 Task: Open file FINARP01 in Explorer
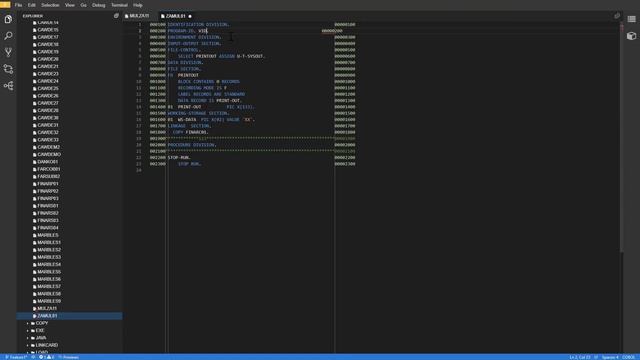[48, 184]
